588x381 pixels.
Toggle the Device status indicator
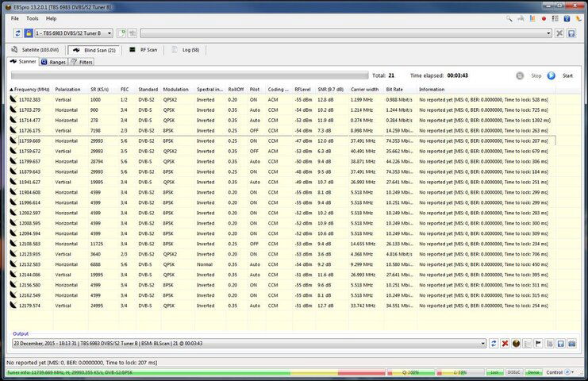[533, 371]
